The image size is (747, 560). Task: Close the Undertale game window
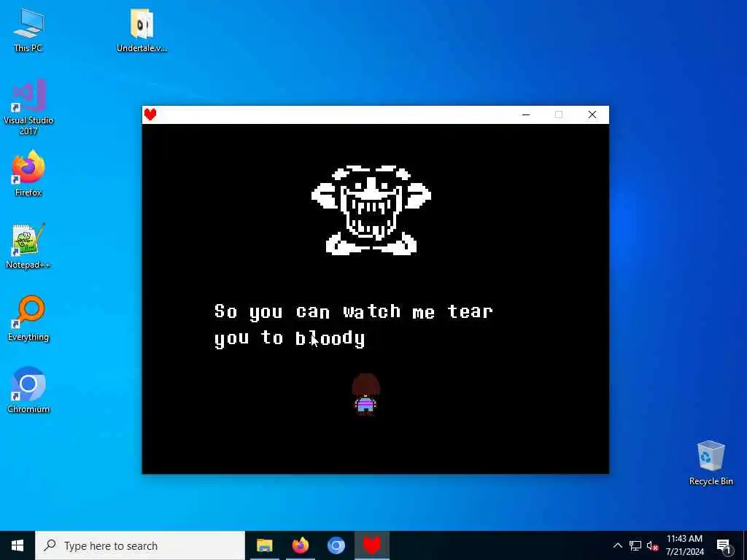pyautogui.click(x=592, y=114)
